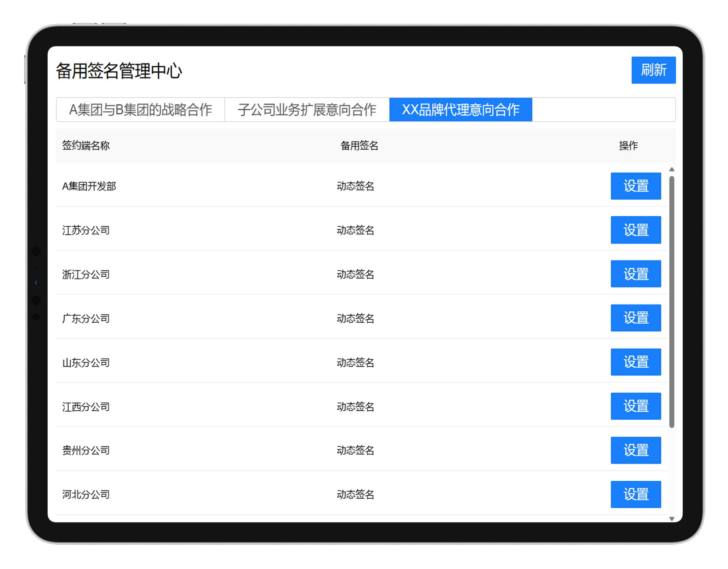The image size is (728, 569).
Task: Click the 操作 column header
Action: click(628, 146)
